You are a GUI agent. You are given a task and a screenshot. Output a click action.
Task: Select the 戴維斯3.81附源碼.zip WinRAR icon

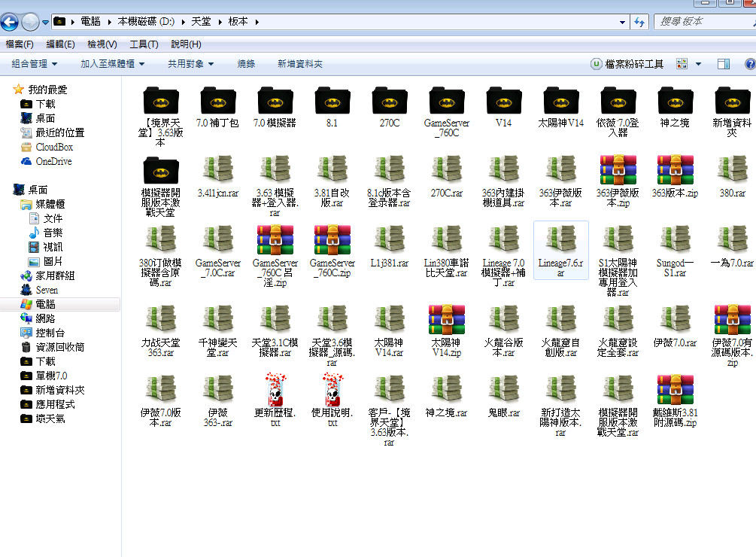[676, 390]
